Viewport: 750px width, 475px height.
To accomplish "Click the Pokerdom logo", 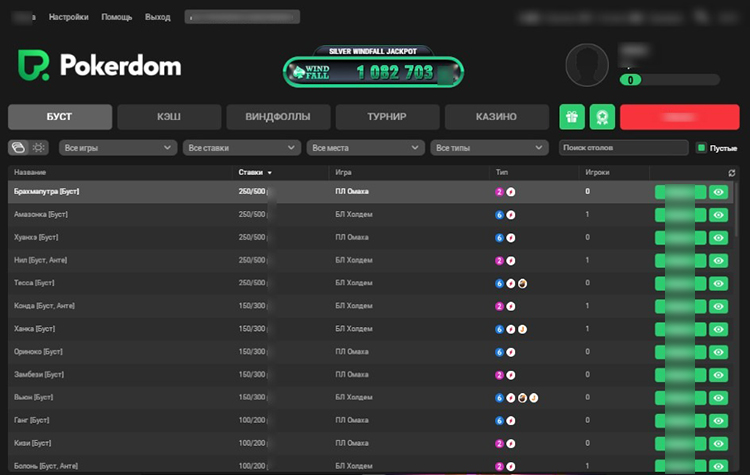I will point(99,67).
